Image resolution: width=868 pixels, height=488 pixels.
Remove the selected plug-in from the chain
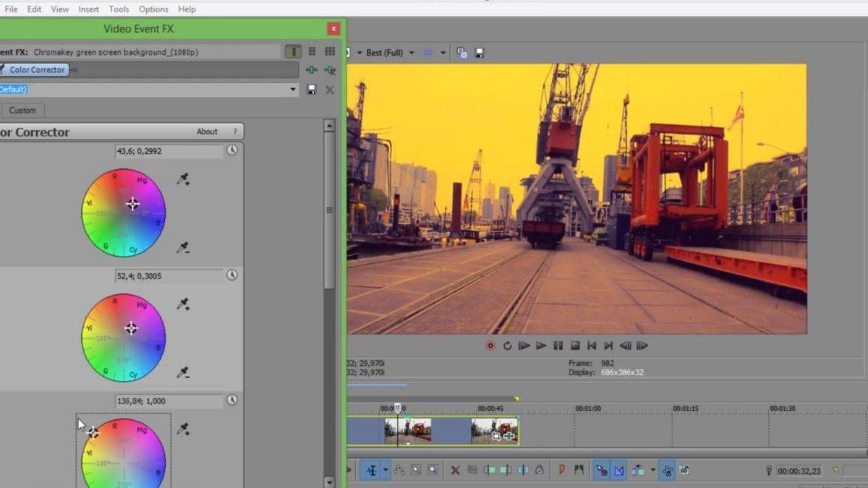coord(330,70)
